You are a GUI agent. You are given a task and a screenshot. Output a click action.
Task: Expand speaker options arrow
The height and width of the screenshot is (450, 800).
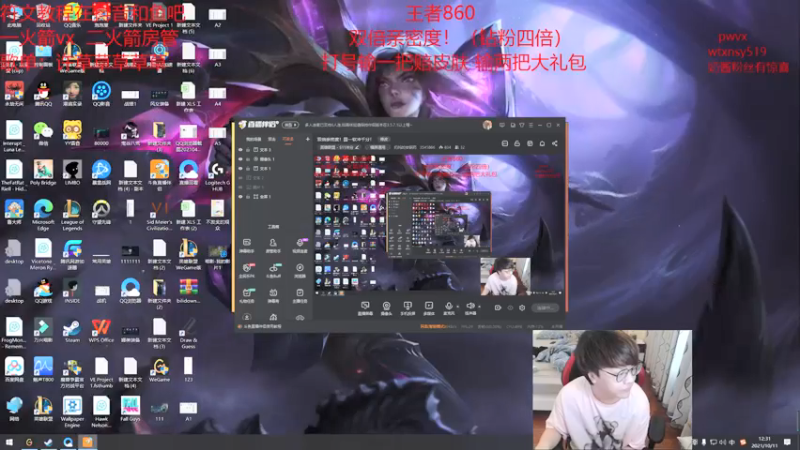click(479, 306)
